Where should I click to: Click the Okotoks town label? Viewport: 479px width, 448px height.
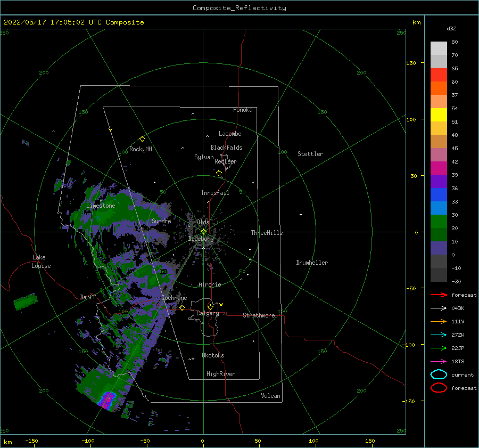pos(213,355)
